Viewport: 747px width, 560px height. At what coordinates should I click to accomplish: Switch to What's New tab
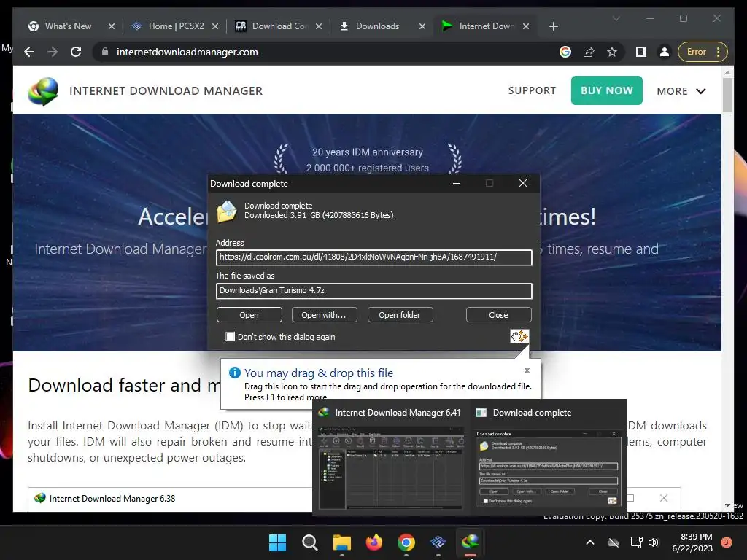[68, 26]
